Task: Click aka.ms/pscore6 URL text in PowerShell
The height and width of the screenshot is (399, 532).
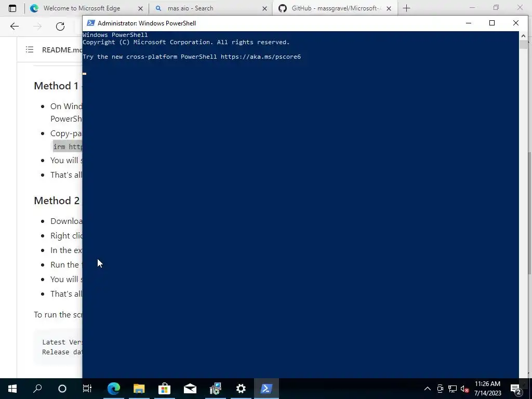Action: pyautogui.click(x=261, y=57)
